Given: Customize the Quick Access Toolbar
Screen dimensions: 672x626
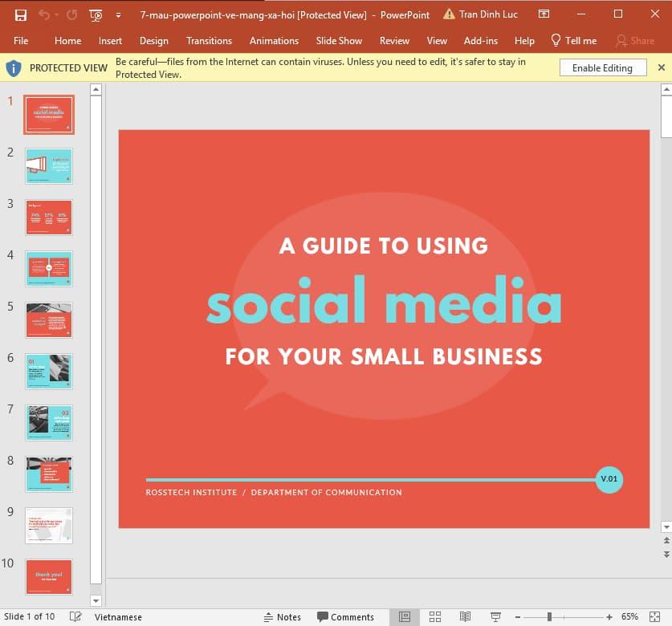Looking at the screenshot, I should pyautogui.click(x=117, y=14).
